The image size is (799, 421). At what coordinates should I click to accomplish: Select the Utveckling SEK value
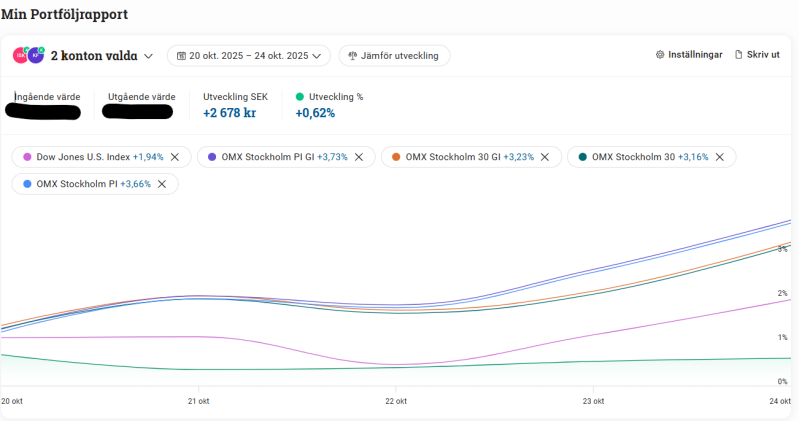[x=229, y=113]
